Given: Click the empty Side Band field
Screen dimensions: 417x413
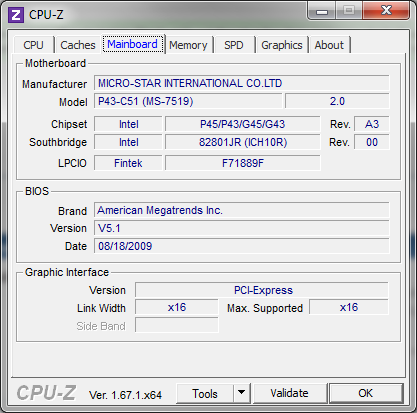Looking at the screenshot, I should click(x=177, y=325).
